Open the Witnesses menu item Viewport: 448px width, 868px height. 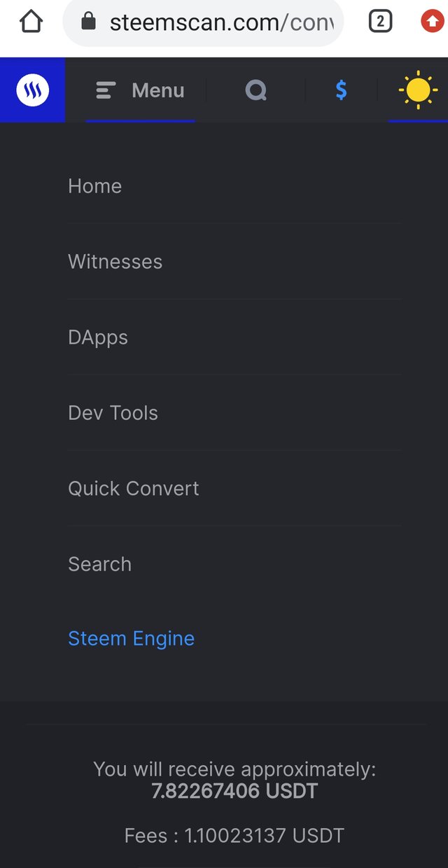pos(115,262)
